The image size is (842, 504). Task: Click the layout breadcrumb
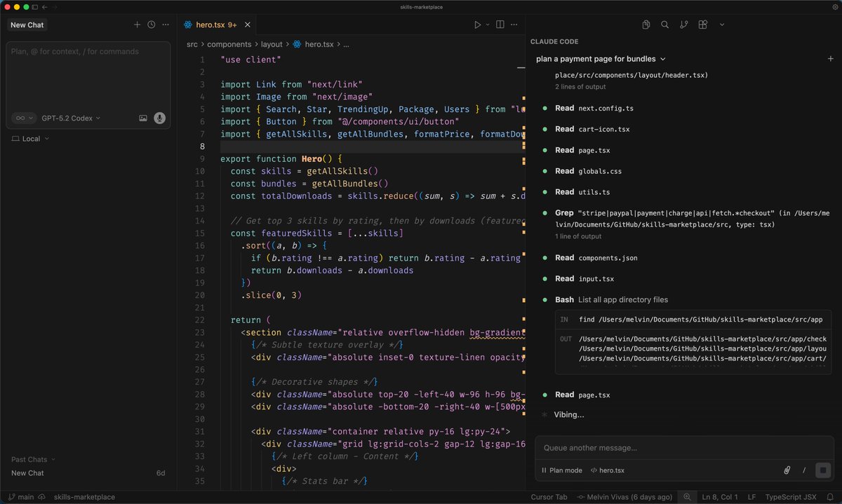coord(272,44)
